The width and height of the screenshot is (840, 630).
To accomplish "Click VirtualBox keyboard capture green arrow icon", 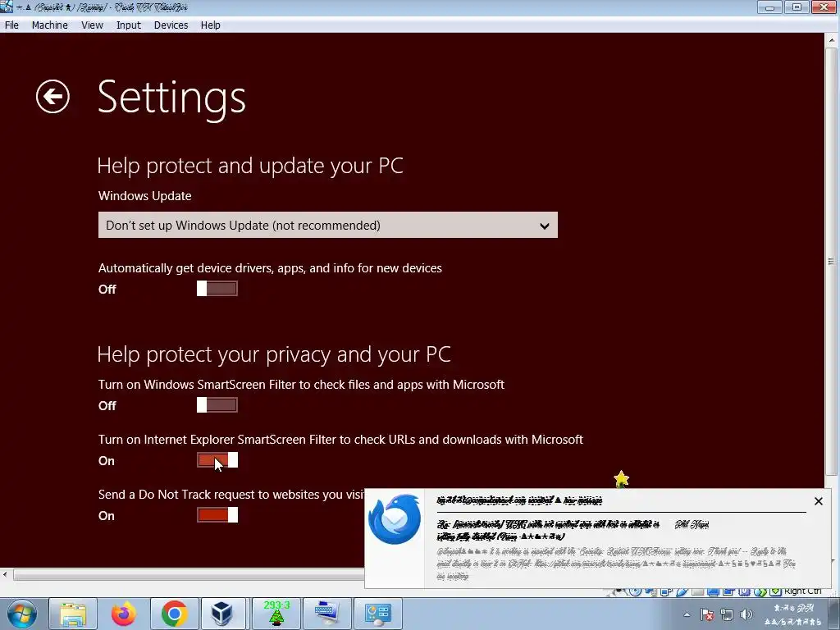I will (x=775, y=591).
